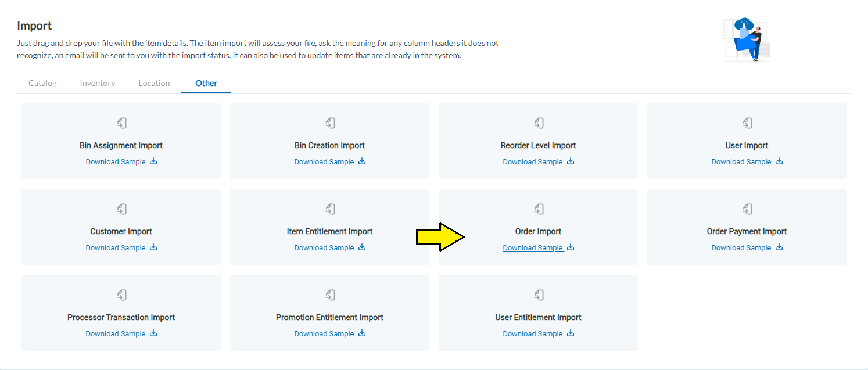Screen dimensions: 868x370
Task: Click the Other tab
Action: coord(206,83)
